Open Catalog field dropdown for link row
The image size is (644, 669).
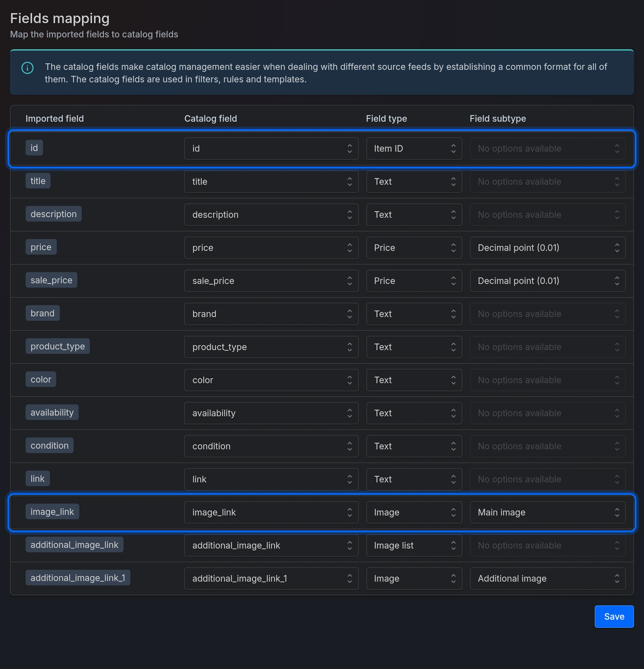click(271, 479)
